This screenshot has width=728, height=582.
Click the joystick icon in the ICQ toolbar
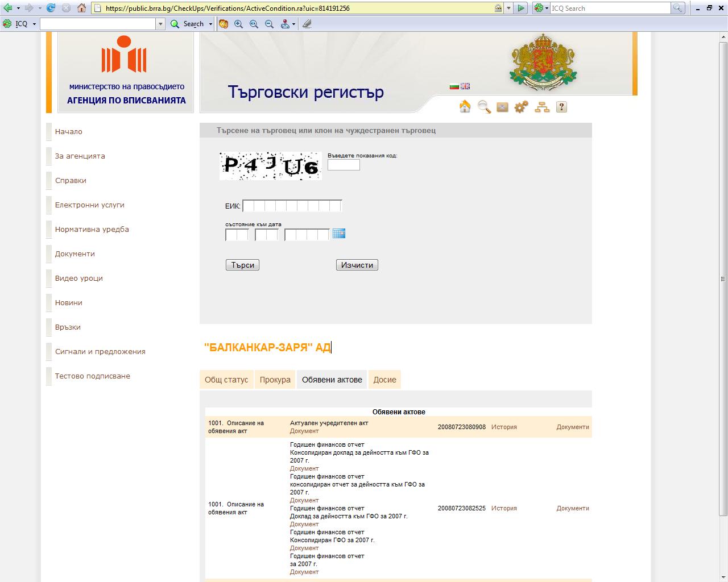(285, 24)
